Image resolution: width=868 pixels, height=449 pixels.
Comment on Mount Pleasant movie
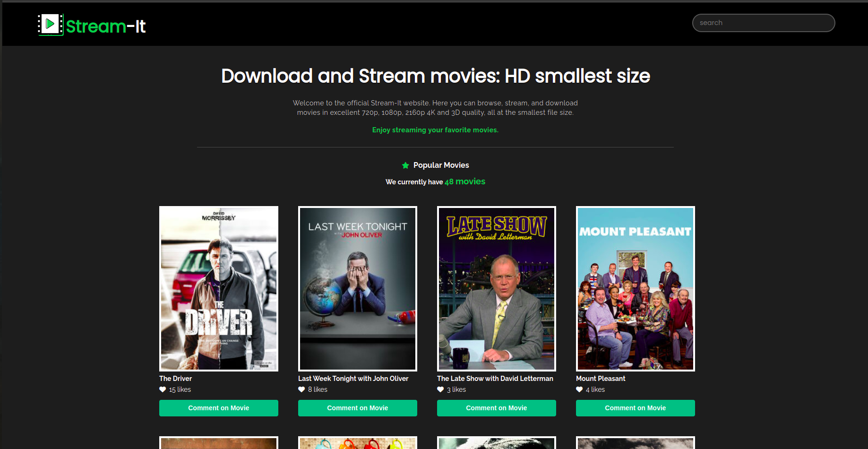(636, 408)
